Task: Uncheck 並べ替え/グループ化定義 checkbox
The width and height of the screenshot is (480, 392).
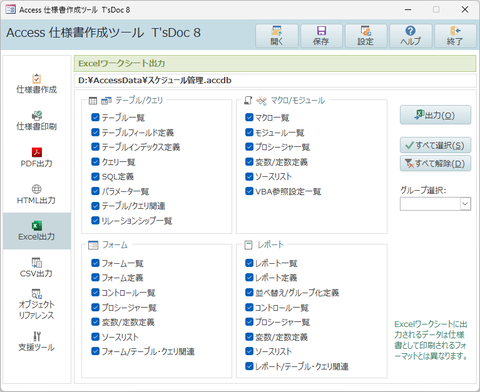Action: click(x=249, y=293)
